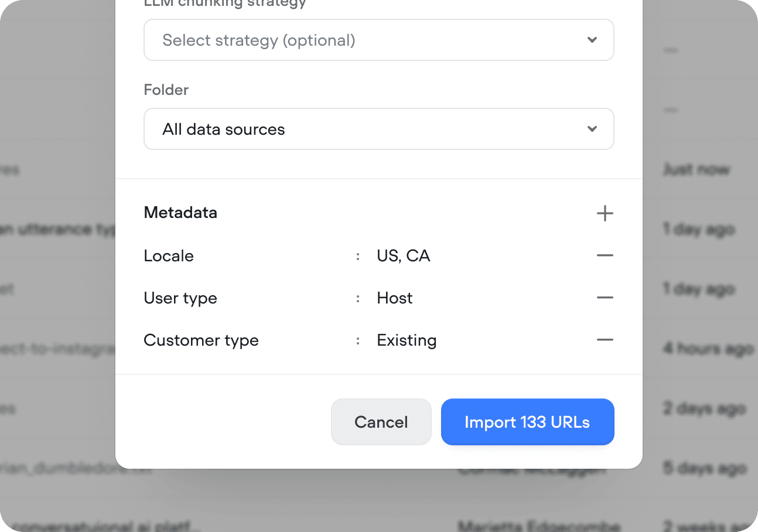Click the Locale value US, CA
Screen dimensions: 758x532
[x=404, y=256]
